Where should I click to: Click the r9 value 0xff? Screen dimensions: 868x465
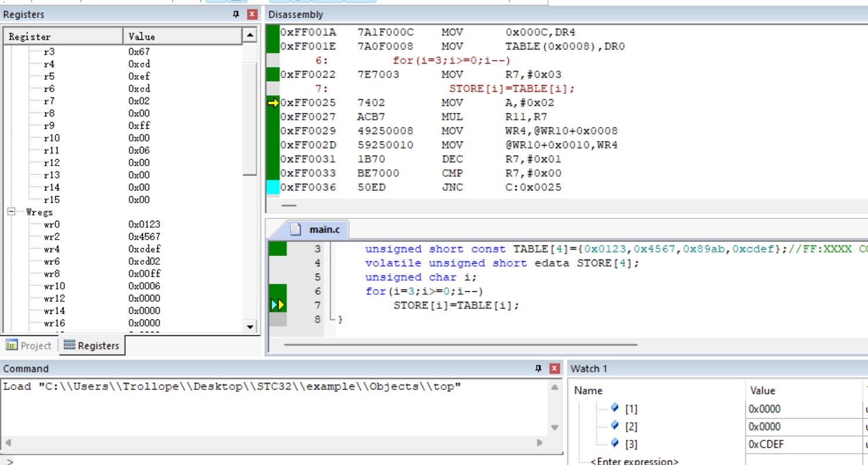[x=139, y=126]
